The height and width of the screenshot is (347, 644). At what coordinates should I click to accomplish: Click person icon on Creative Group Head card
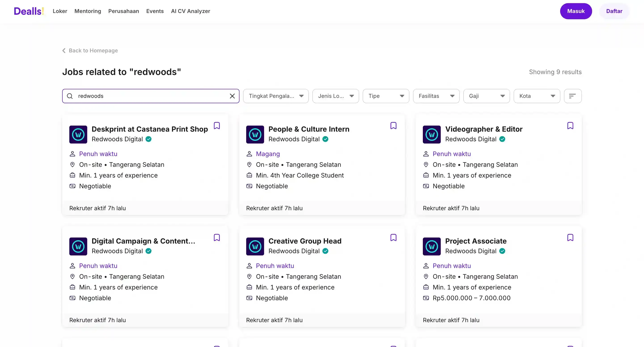click(x=249, y=266)
